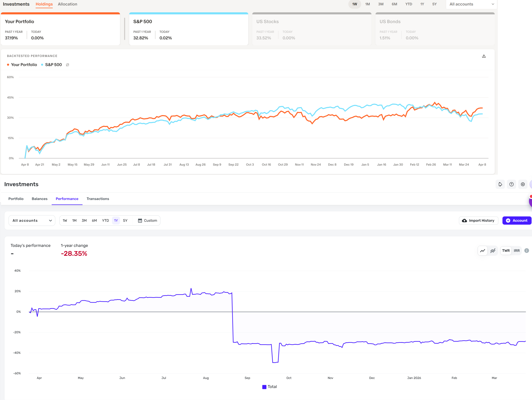Click the edit benchmark icon beside S&P 500
The image size is (532, 400).
68,65
